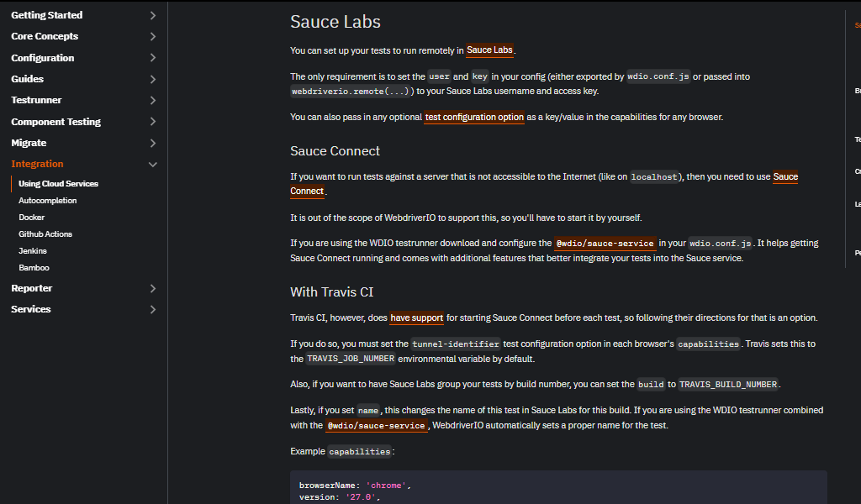The height and width of the screenshot is (504, 861).
Task: Open Core Concepts in sidebar
Action: click(x=45, y=36)
